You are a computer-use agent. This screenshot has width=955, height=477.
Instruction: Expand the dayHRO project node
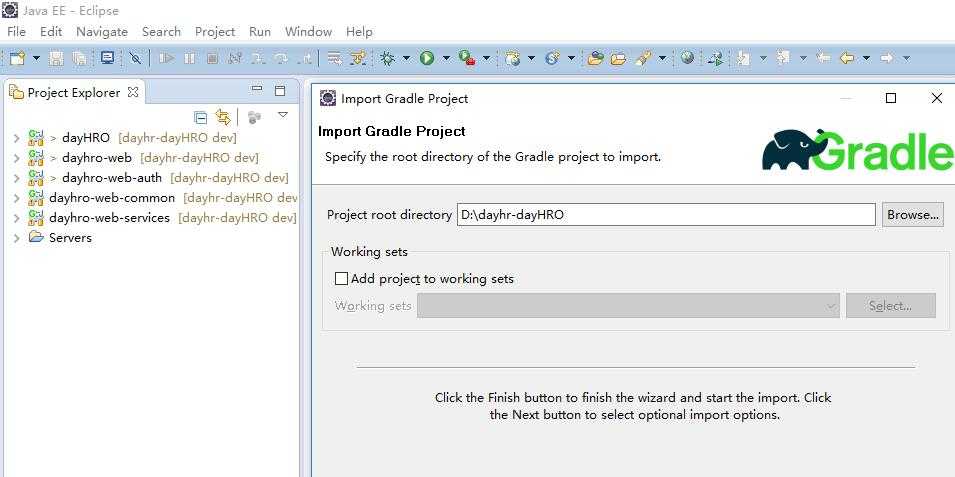click(x=16, y=138)
